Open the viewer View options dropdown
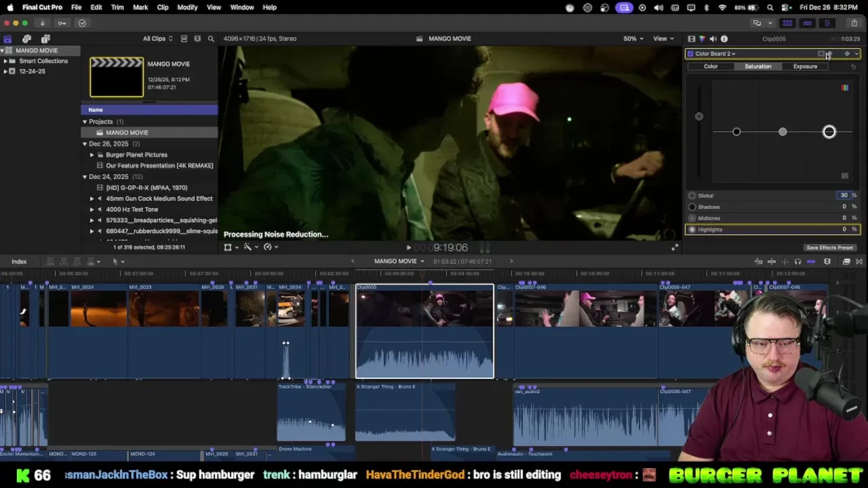The height and width of the screenshot is (488, 868). tap(663, 39)
